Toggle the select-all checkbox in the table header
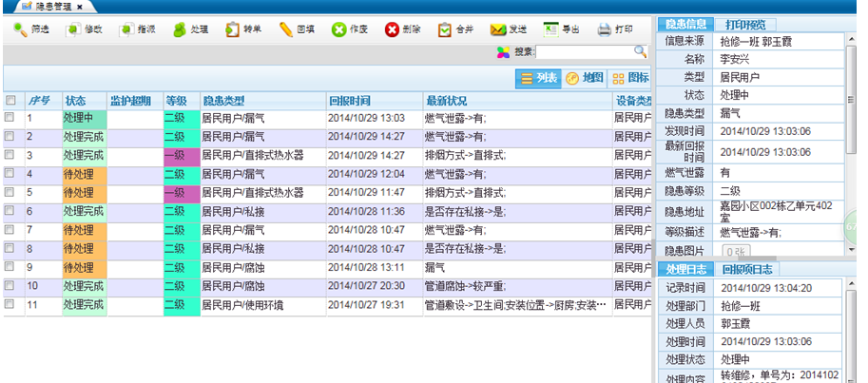This screenshot has width=868, height=383. 10,100
